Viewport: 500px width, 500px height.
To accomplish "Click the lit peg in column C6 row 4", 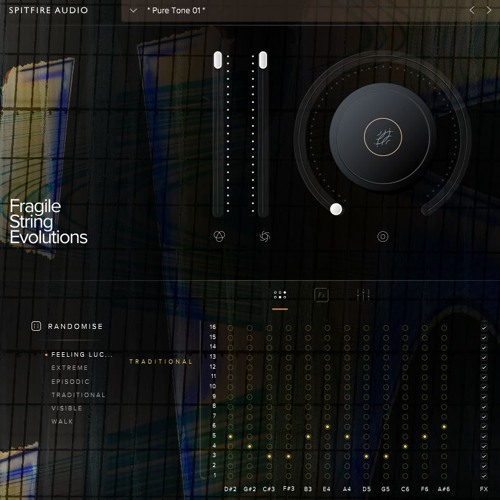I will click(x=405, y=446).
